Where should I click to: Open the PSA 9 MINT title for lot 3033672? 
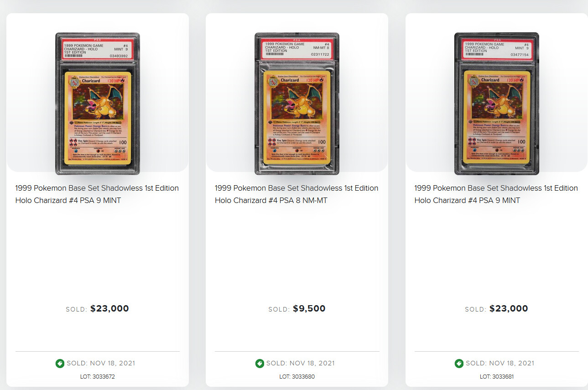pos(97,194)
